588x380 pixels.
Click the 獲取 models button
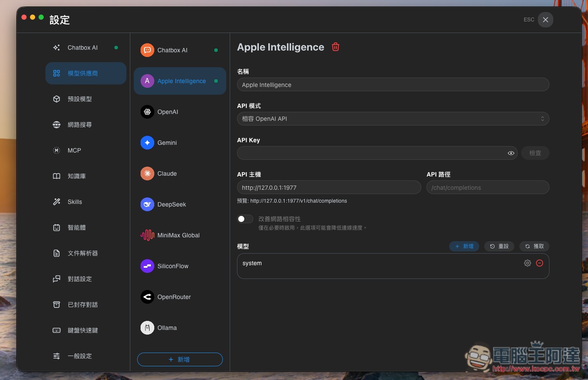(x=534, y=246)
